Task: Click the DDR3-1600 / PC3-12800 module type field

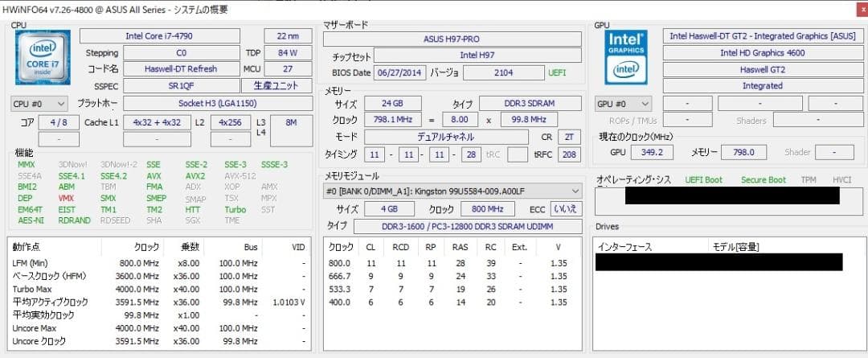Action: pos(468,226)
